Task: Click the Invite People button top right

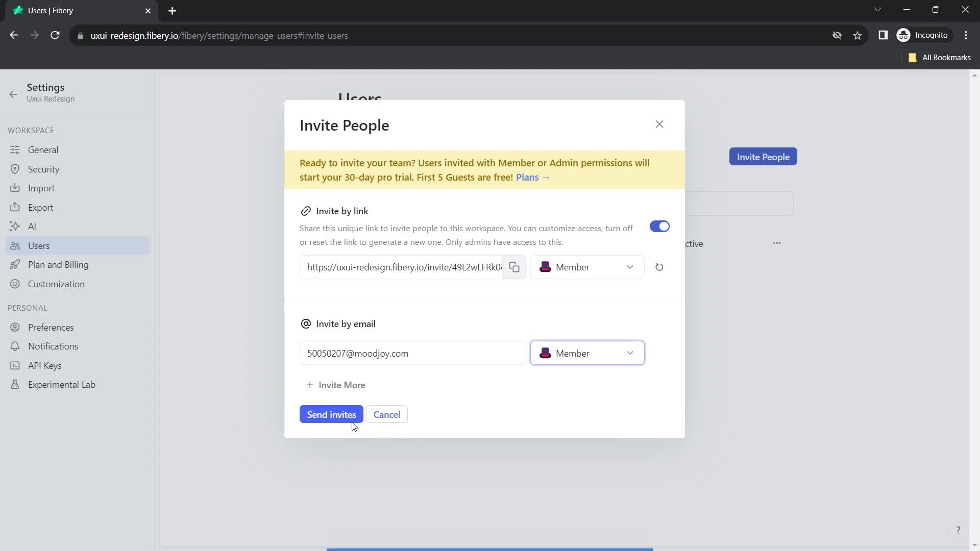Action: tap(763, 157)
